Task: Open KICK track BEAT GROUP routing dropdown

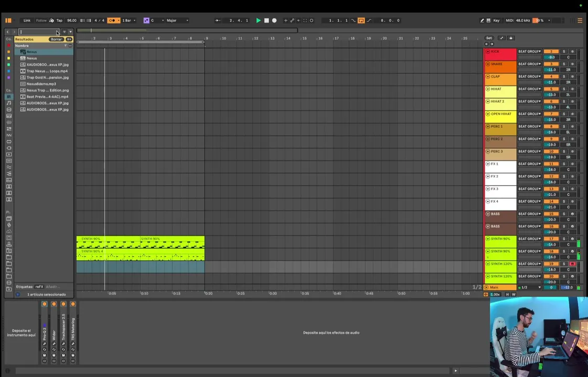Action: click(529, 52)
